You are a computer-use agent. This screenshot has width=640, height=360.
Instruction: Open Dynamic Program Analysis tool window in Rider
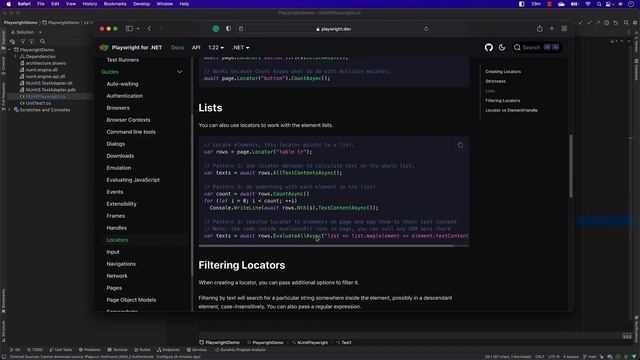[x=240, y=350]
